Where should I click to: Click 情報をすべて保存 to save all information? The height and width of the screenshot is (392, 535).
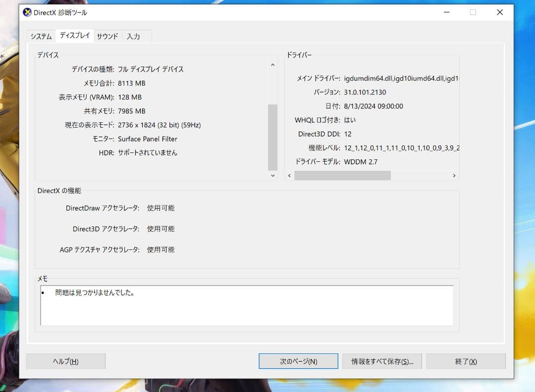click(382, 361)
